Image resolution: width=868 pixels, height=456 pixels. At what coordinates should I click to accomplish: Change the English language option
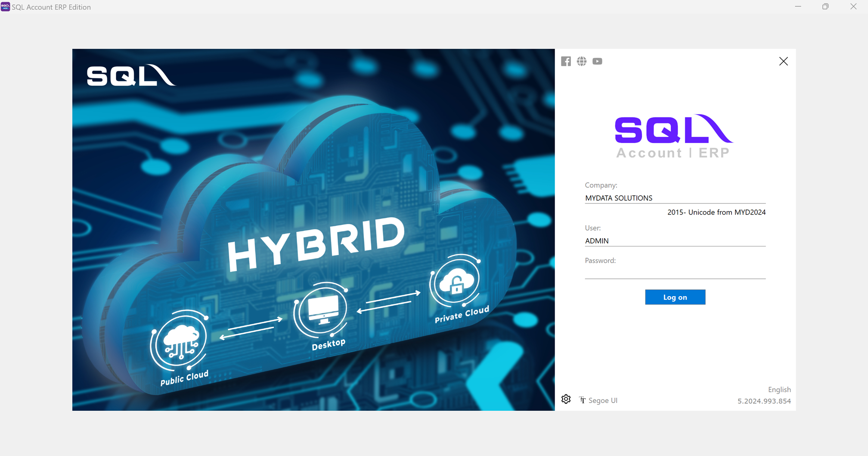(x=779, y=390)
